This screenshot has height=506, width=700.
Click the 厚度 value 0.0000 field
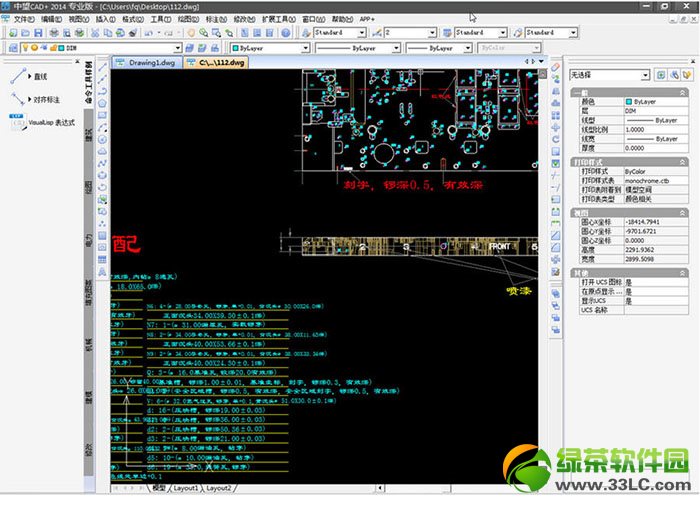(x=656, y=148)
